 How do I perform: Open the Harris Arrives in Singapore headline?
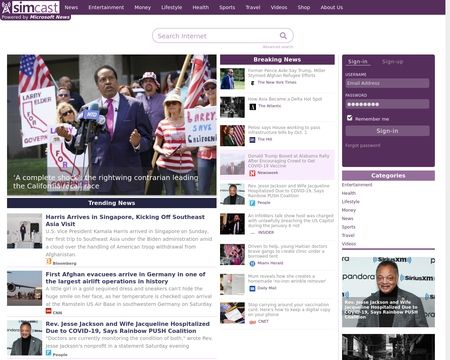click(125, 220)
